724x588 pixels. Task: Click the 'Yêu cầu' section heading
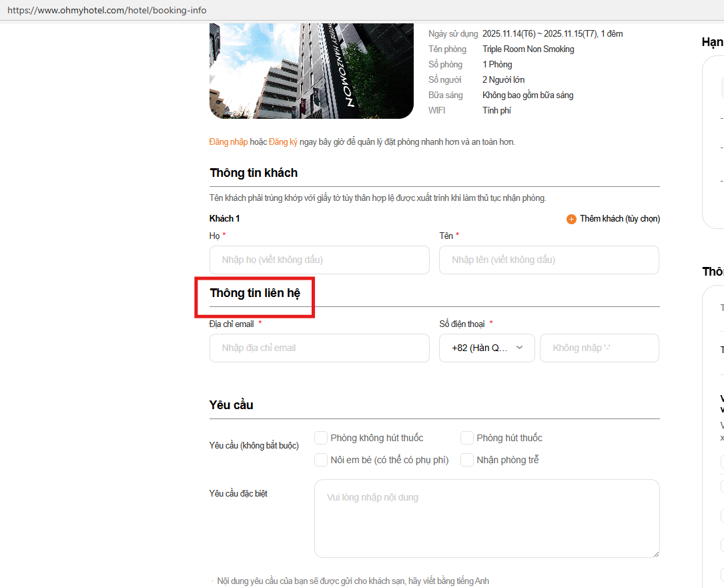tap(231, 404)
